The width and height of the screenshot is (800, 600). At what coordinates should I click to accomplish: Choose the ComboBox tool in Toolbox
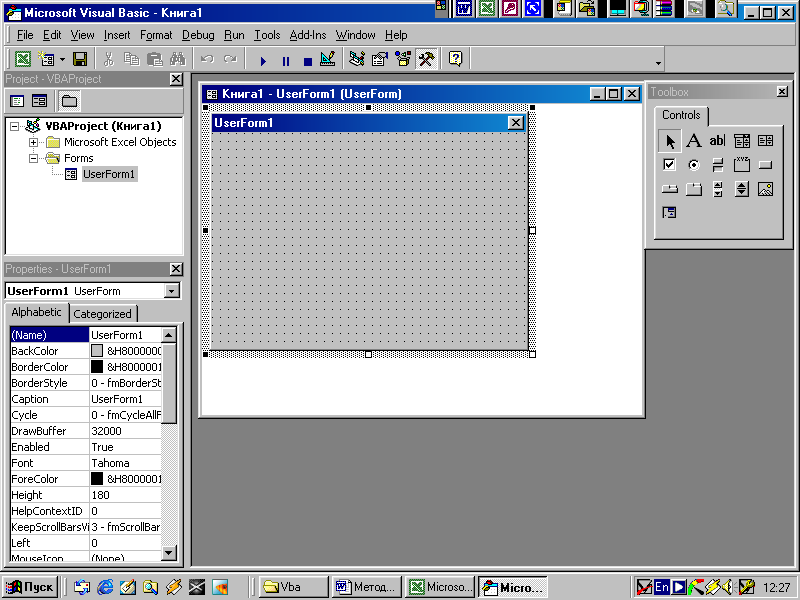[x=742, y=141]
